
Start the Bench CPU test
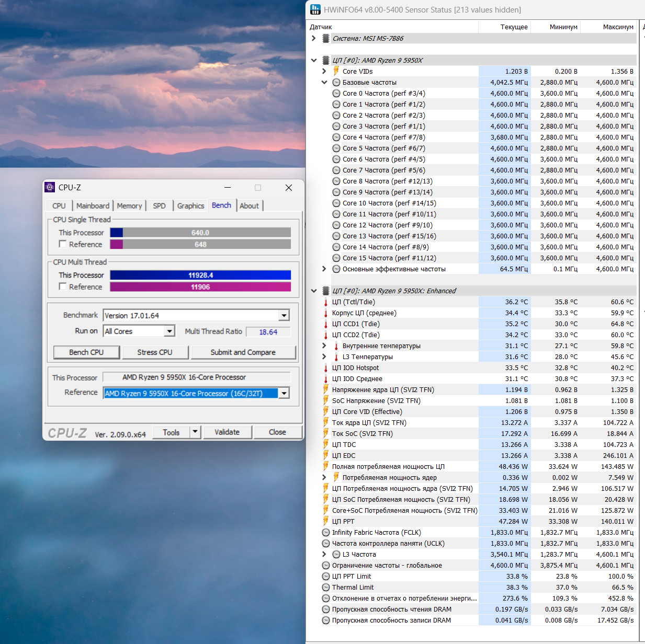coord(86,352)
